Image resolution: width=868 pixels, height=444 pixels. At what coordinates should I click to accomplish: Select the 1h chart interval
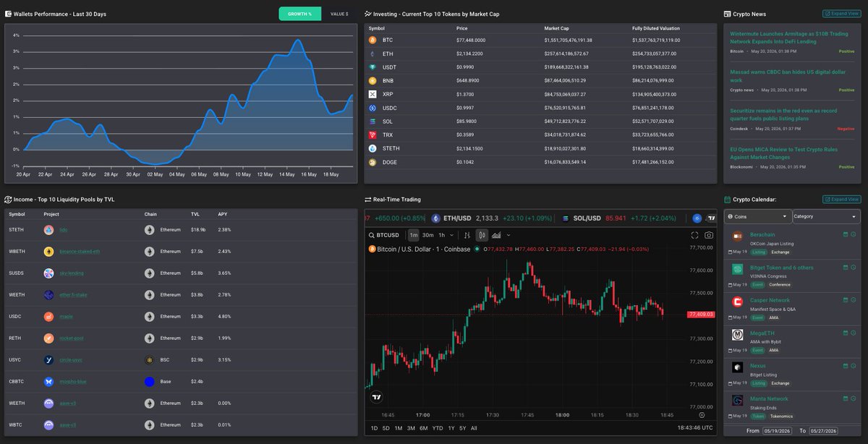tap(442, 235)
